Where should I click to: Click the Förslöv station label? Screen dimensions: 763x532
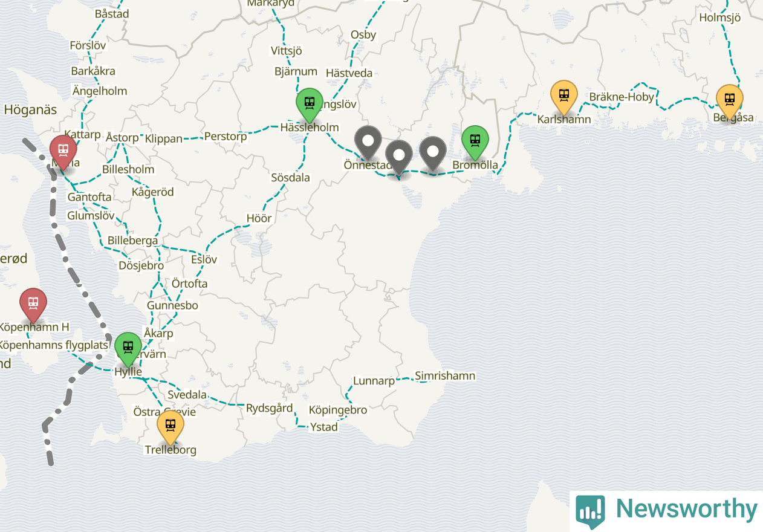[x=88, y=45]
